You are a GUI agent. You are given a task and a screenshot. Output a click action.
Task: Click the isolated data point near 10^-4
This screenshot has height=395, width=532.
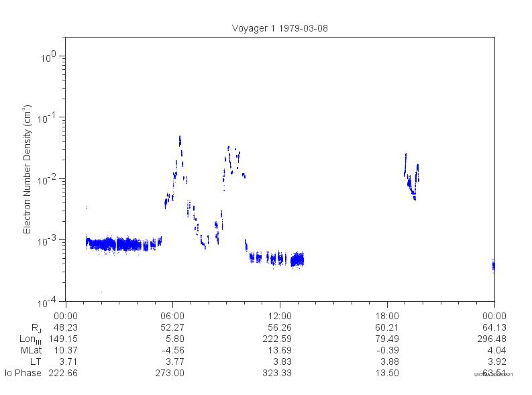102,292
